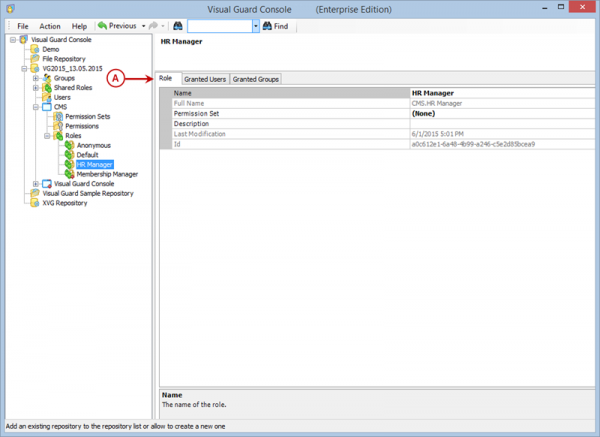Switch to the Role tab
Viewport: 600px width, 437px height.
166,78
